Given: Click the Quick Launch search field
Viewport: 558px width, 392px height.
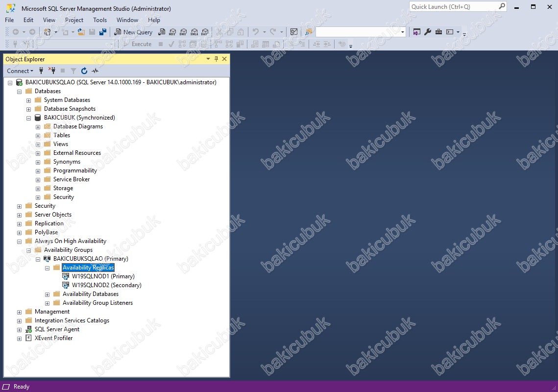Looking at the screenshot, I should click(x=454, y=6).
